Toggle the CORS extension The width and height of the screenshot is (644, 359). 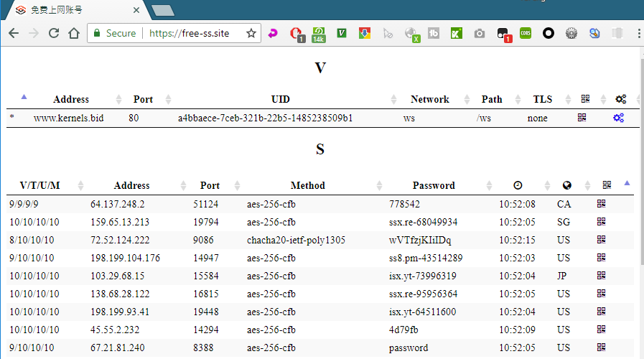[x=526, y=33]
